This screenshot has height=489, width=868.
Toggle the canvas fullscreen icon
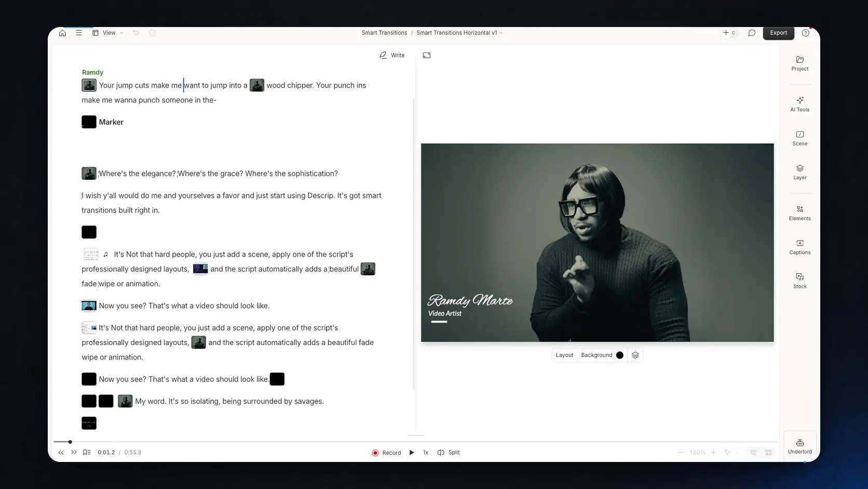[427, 55]
